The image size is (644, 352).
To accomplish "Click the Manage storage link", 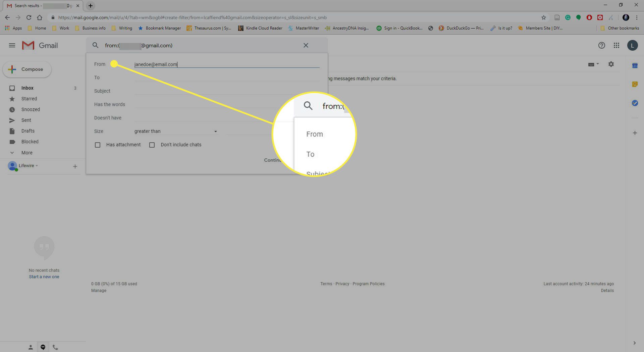I will pyautogui.click(x=99, y=291).
